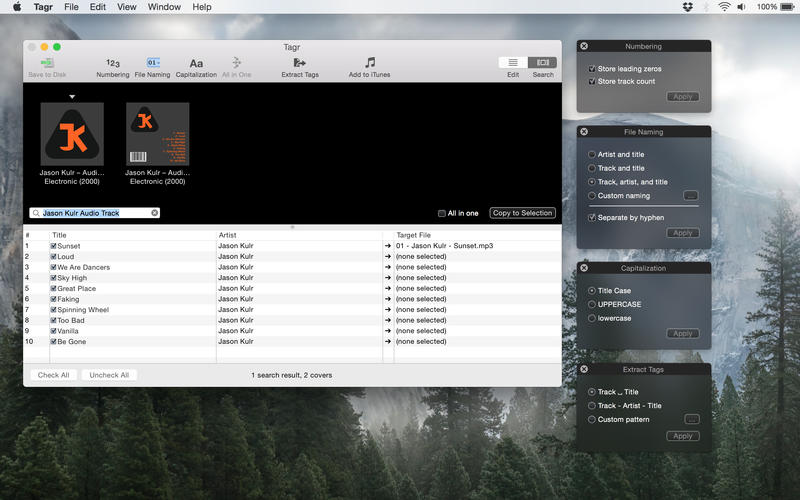
Task: Select Track - Artist - Title pattern
Action: (x=592, y=406)
